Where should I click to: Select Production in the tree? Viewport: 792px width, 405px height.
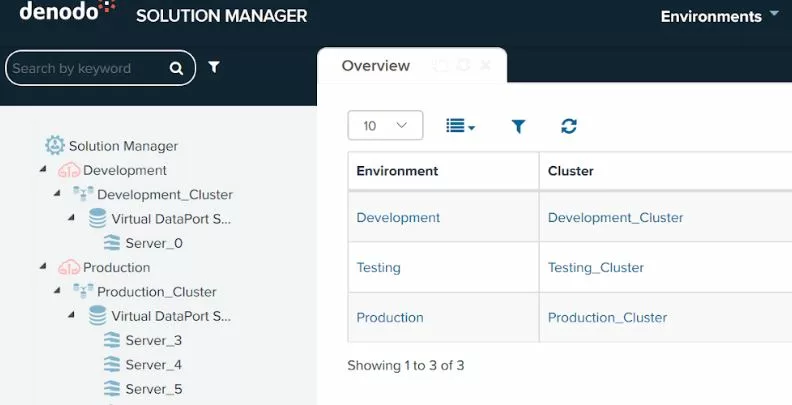coord(116,267)
